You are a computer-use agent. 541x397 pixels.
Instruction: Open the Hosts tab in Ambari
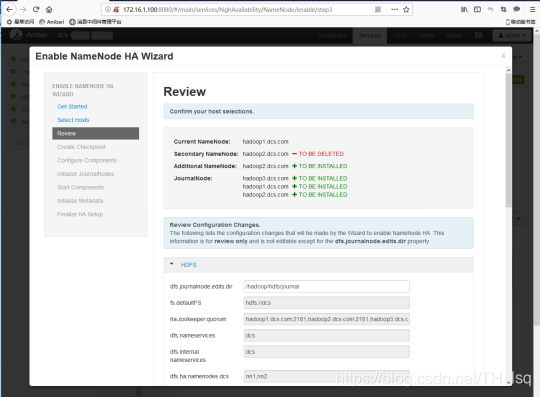[x=400, y=36]
